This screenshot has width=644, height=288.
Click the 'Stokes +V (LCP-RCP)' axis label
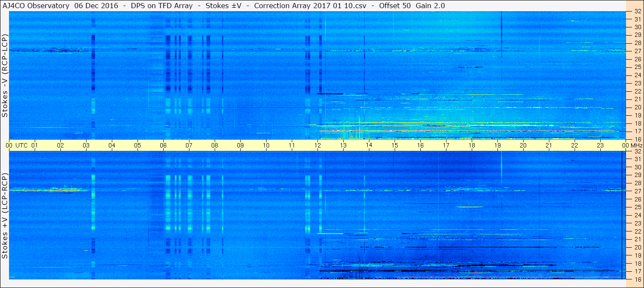[x=5, y=216]
